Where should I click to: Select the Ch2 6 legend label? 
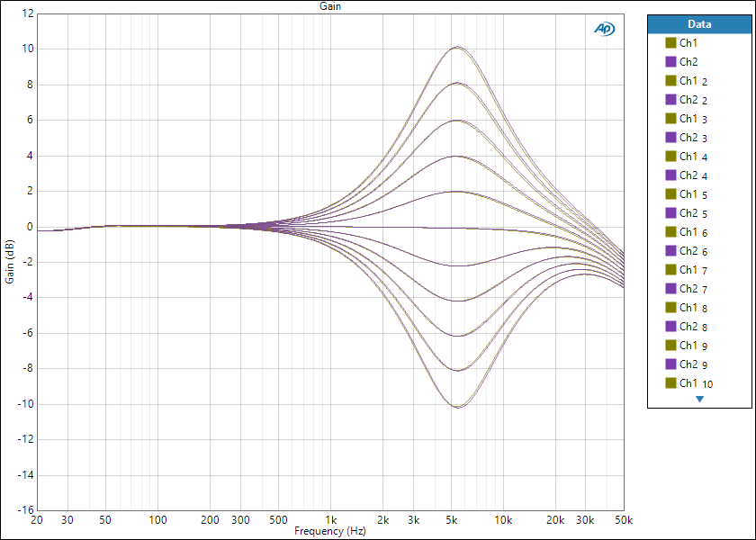point(693,251)
